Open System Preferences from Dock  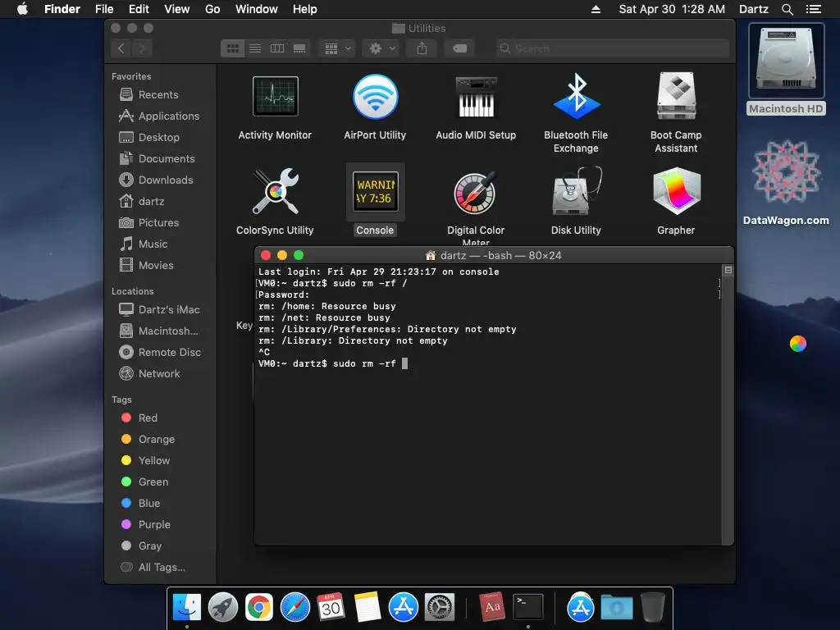tap(440, 608)
